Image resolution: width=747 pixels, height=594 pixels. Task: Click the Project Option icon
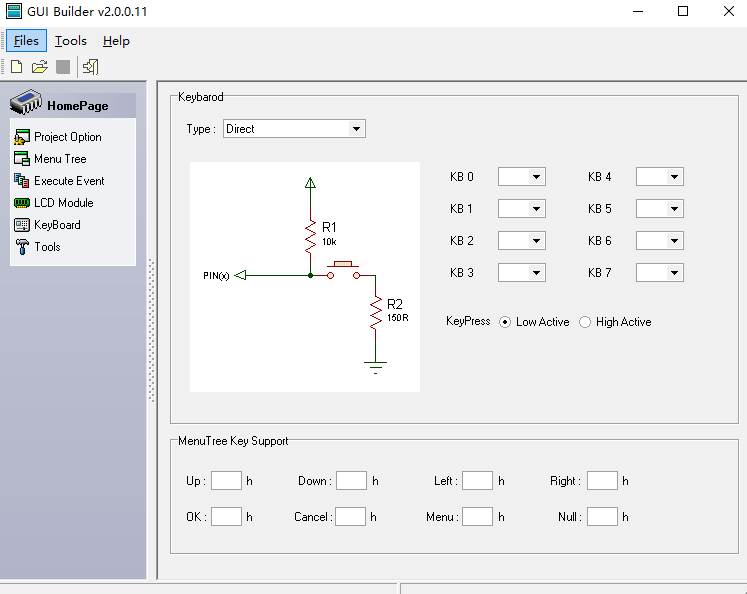(22, 137)
